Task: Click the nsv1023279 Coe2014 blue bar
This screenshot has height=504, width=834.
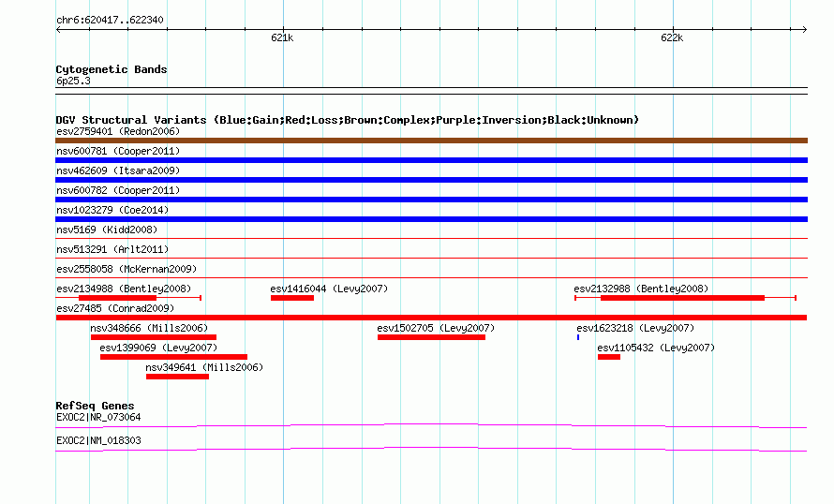Action: tap(431, 219)
